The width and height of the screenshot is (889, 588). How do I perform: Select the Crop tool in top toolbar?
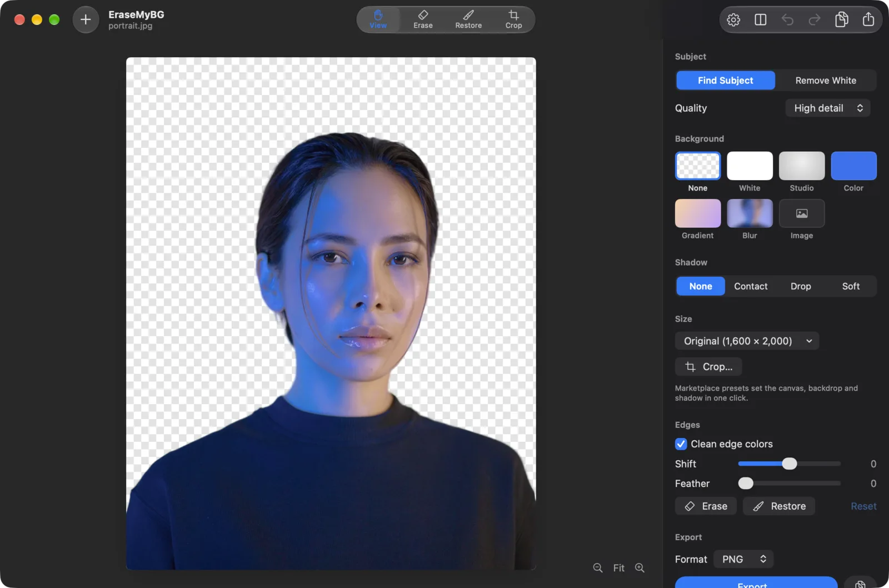[513, 19]
